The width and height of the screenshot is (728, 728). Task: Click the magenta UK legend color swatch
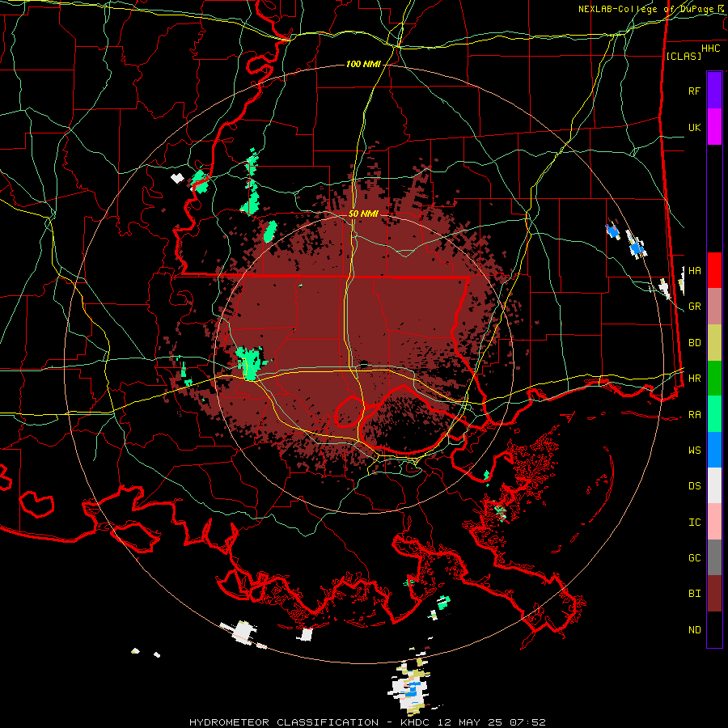coord(714,127)
